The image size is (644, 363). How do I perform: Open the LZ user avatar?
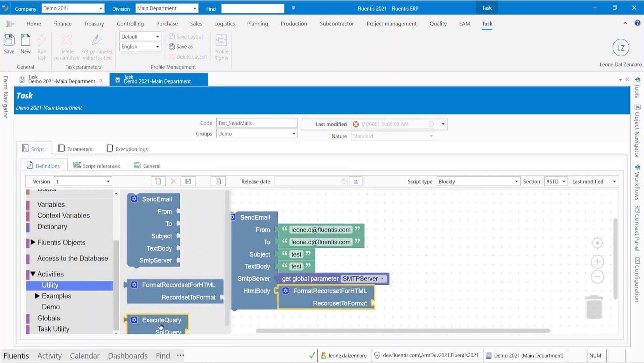[621, 48]
